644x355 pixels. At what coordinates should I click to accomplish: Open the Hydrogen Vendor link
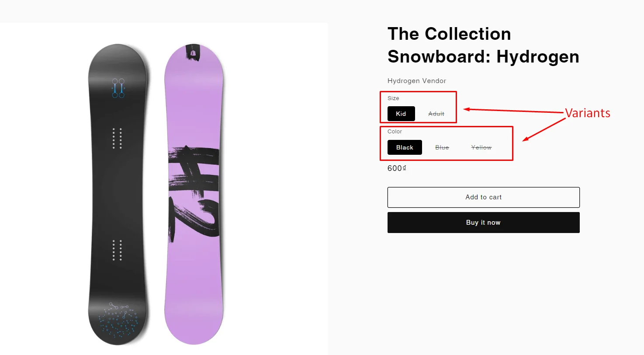click(416, 81)
